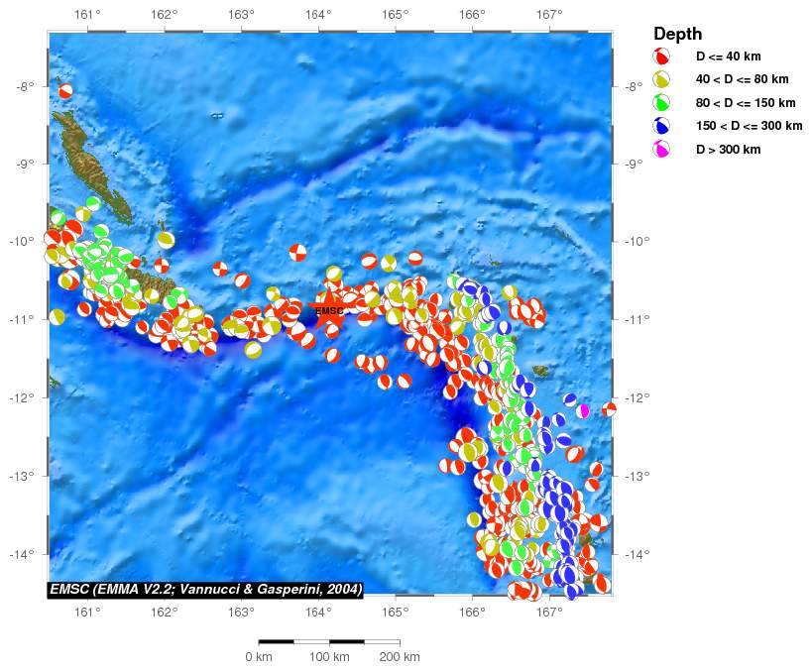Click the "D <= 40 km" legend label
812x671 pixels.
click(728, 57)
